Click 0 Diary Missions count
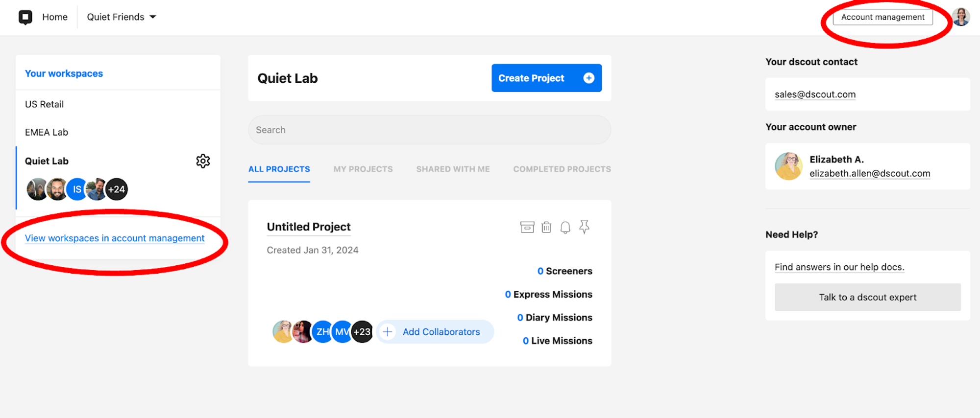The width and height of the screenshot is (980, 418). (555, 318)
